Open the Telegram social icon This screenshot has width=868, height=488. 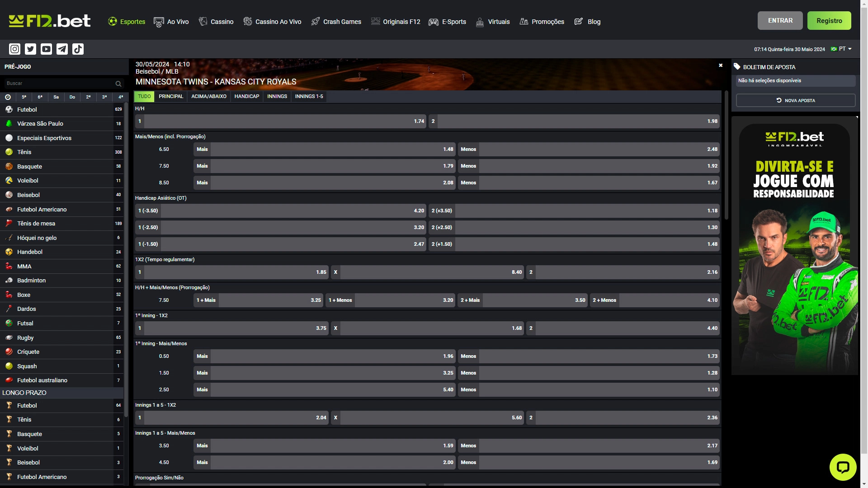point(62,49)
